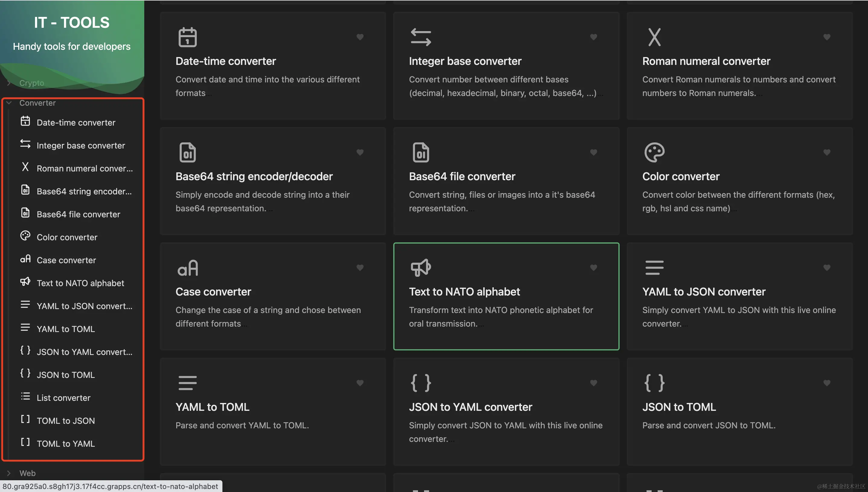This screenshot has height=492, width=868.
Task: Click the aA icon on Case converter card
Action: click(187, 268)
